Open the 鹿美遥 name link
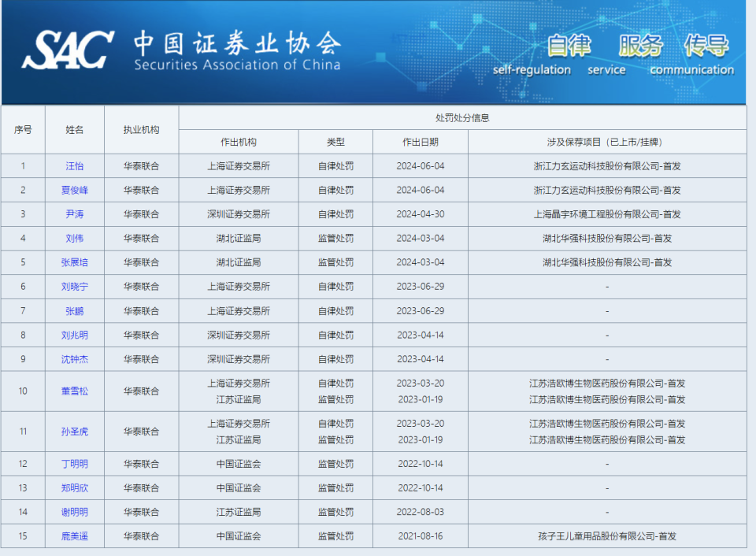 (x=75, y=536)
